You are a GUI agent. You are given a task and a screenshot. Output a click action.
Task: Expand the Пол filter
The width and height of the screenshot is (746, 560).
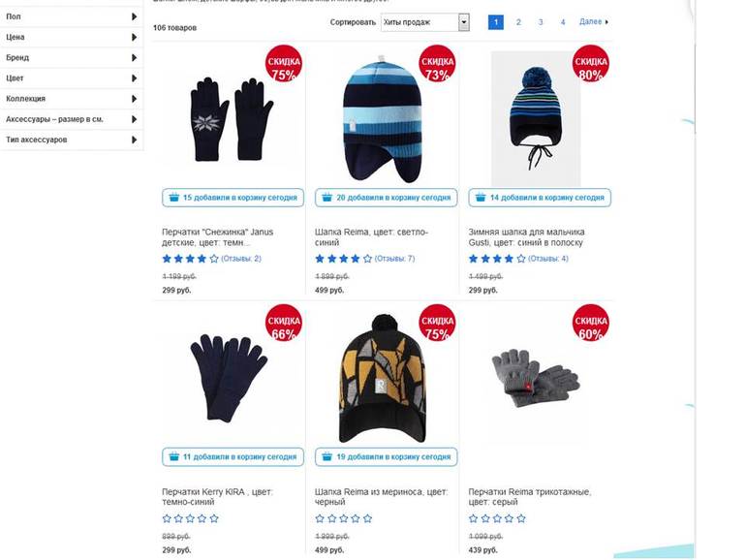[72, 16]
